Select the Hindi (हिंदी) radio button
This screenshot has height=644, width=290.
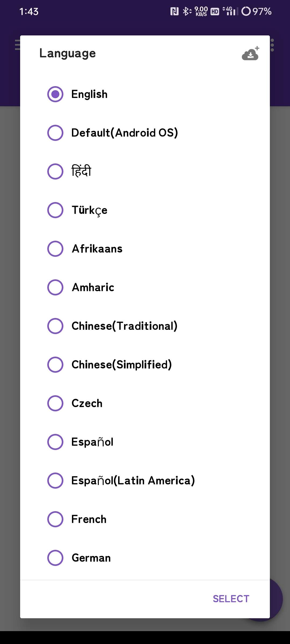pyautogui.click(x=55, y=171)
